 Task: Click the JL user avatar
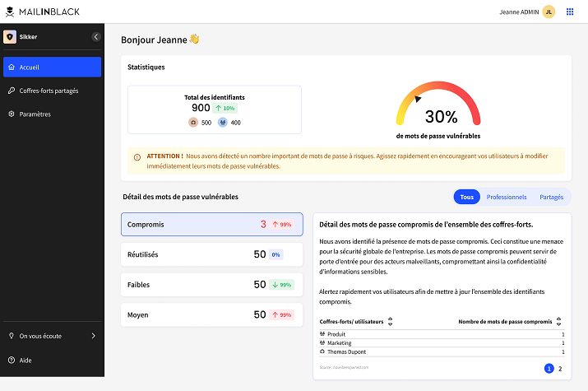pos(549,12)
